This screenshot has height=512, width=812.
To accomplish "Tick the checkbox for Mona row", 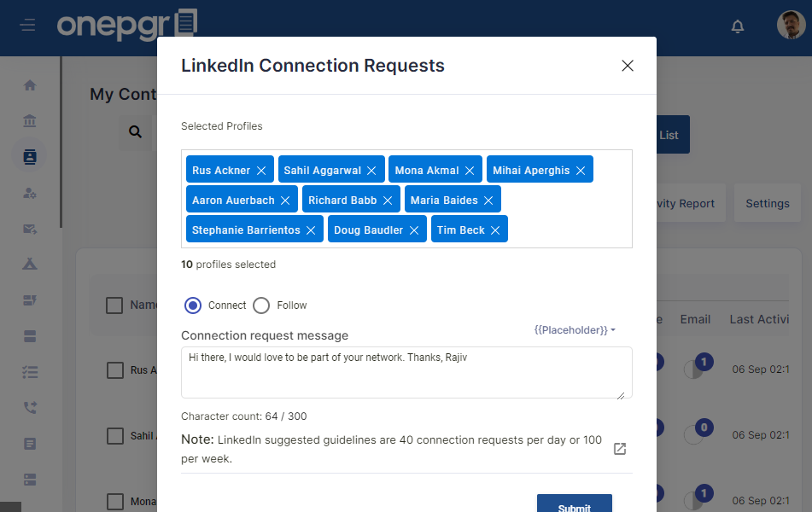I will (115, 502).
